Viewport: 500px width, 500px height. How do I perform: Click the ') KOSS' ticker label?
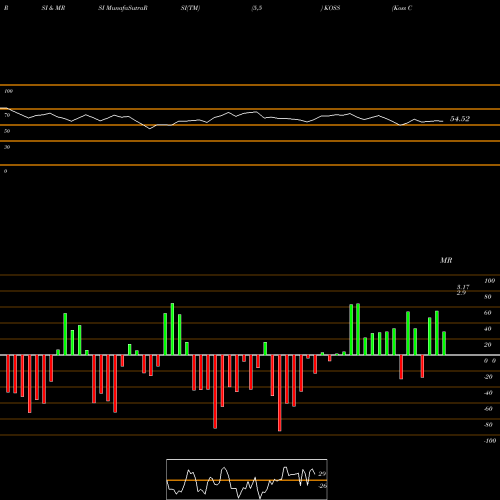(x=330, y=8)
